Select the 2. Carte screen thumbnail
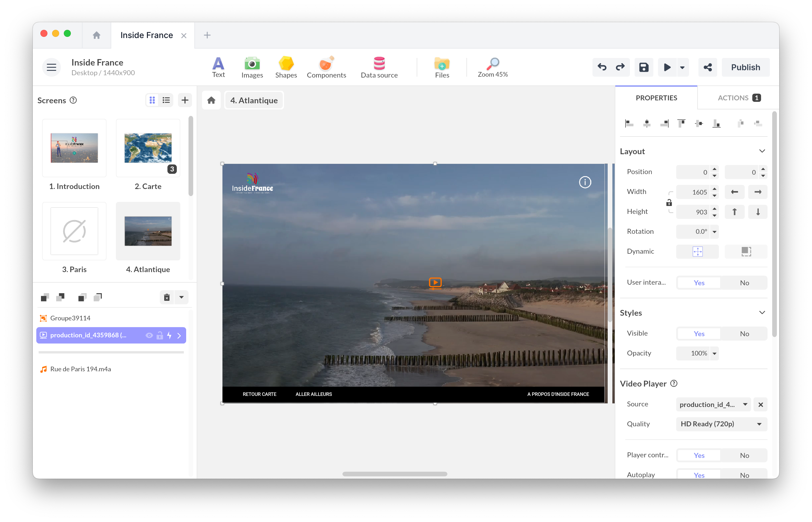Image resolution: width=812 pixels, height=522 pixels. (148, 148)
